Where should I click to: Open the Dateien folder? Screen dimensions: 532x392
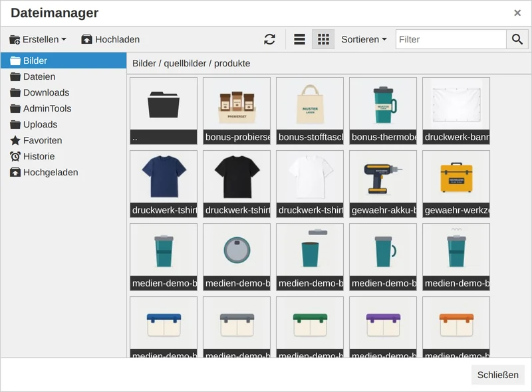[63, 76]
